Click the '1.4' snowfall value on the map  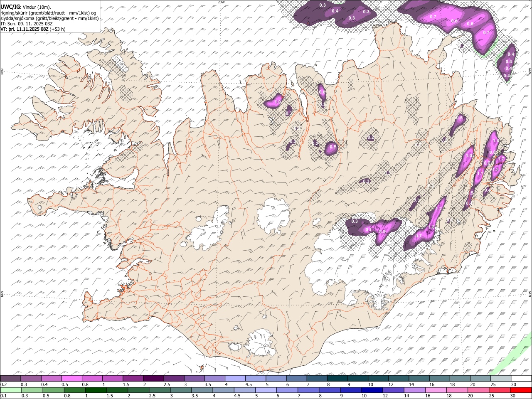[x=495, y=141]
